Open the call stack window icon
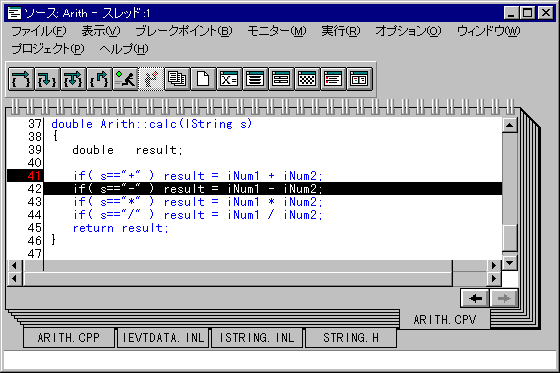The image size is (560, 373). click(x=255, y=79)
